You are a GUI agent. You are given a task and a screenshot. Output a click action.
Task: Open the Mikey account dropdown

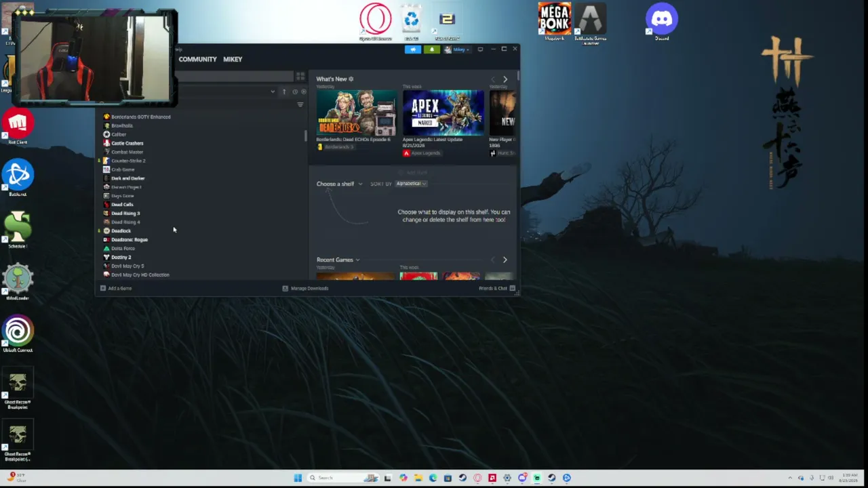(x=458, y=49)
